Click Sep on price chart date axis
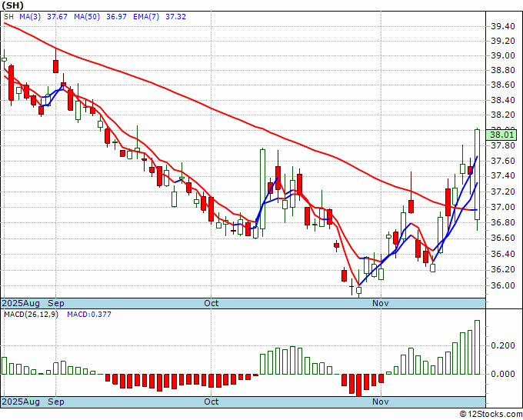523x420 pixels. click(x=56, y=303)
